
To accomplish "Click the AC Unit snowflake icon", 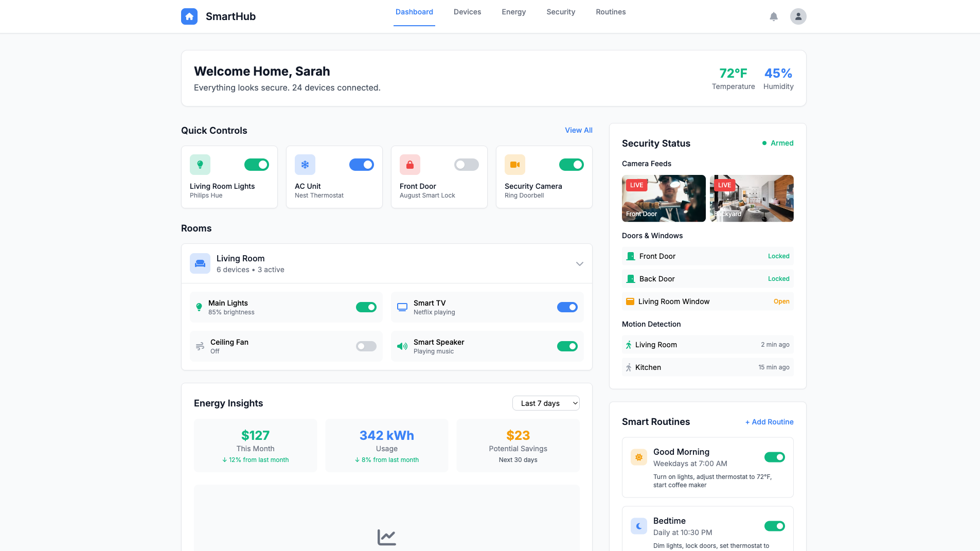I will [305, 165].
